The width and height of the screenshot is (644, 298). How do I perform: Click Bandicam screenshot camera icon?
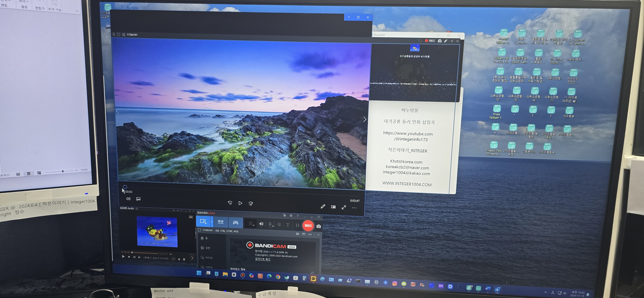pos(318,226)
